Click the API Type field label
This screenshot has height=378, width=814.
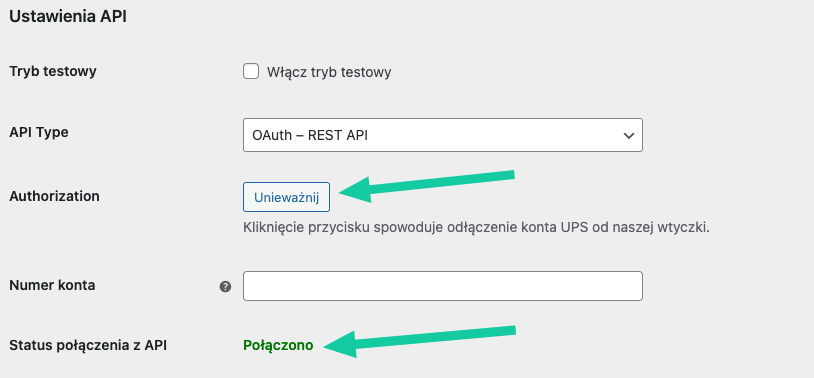tap(39, 132)
